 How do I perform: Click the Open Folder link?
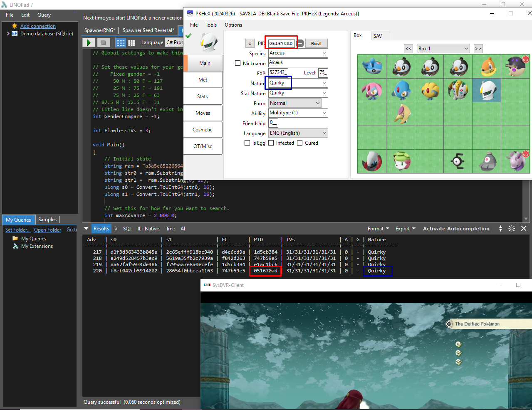coord(47,230)
